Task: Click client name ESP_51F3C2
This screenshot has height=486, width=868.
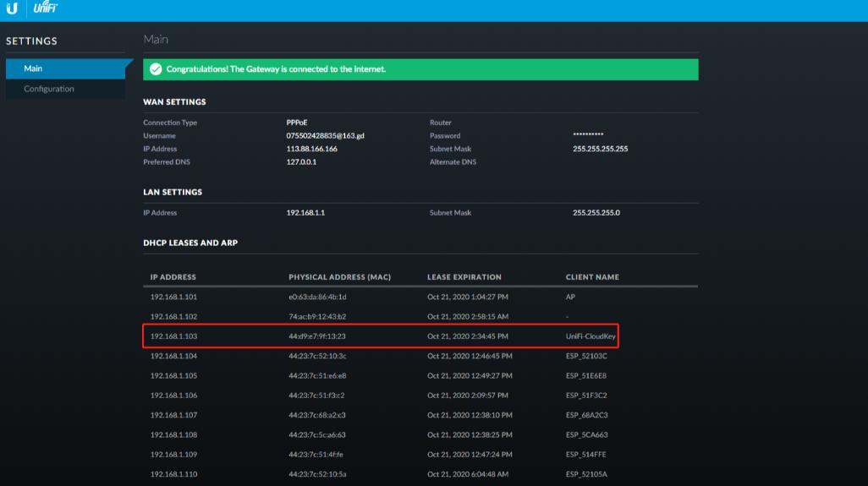Action: point(586,396)
